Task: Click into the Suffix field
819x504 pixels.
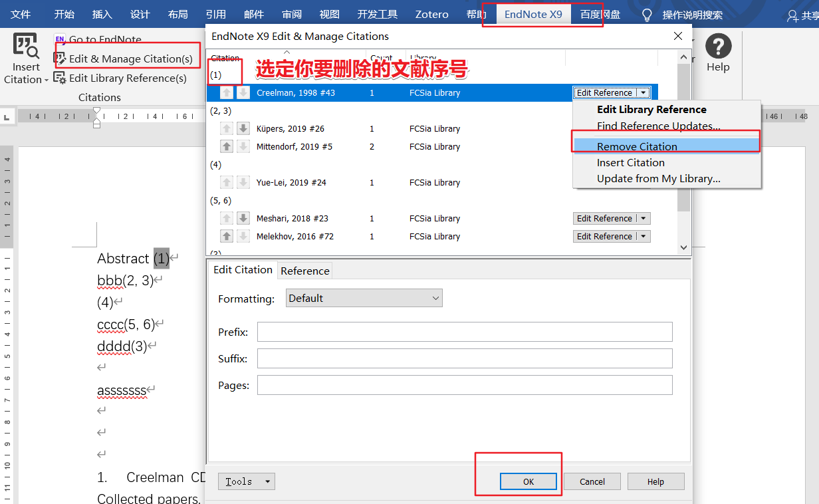Action: click(465, 358)
